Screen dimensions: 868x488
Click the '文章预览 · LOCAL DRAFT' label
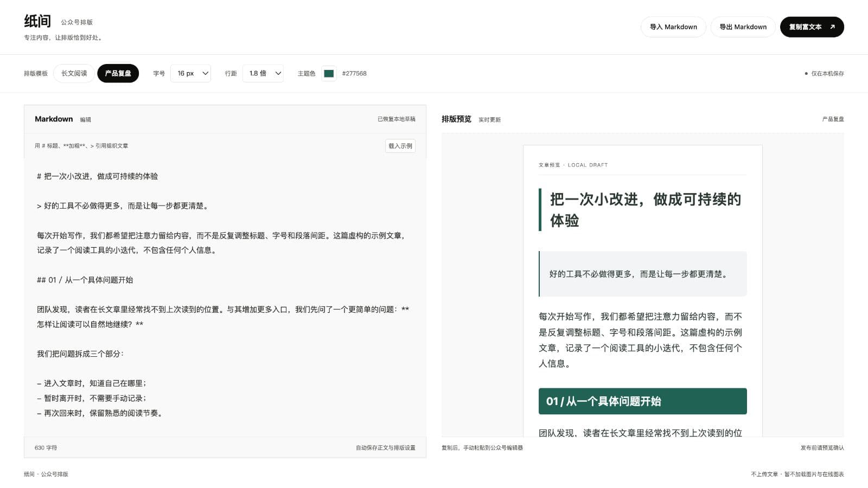coord(573,165)
